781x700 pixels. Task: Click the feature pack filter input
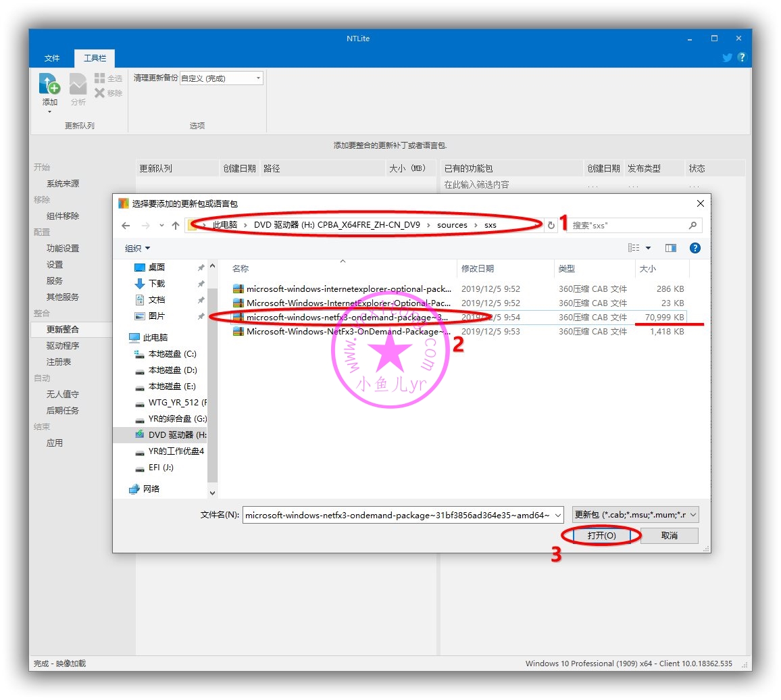512,185
